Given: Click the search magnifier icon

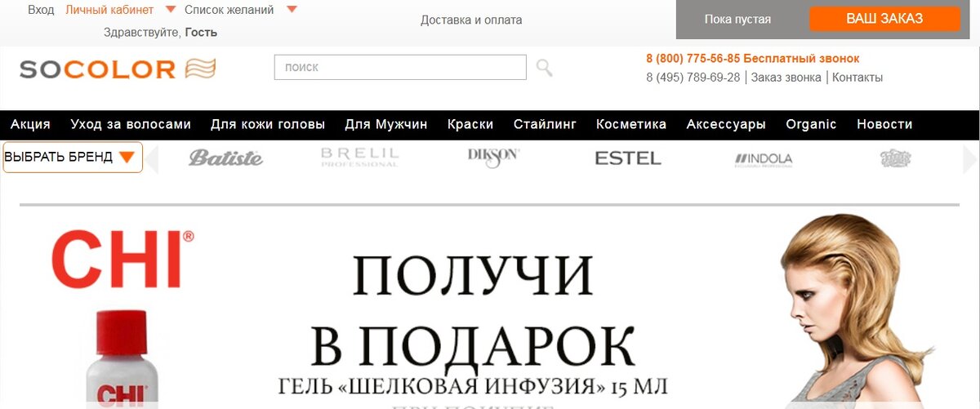Looking at the screenshot, I should click(x=544, y=68).
